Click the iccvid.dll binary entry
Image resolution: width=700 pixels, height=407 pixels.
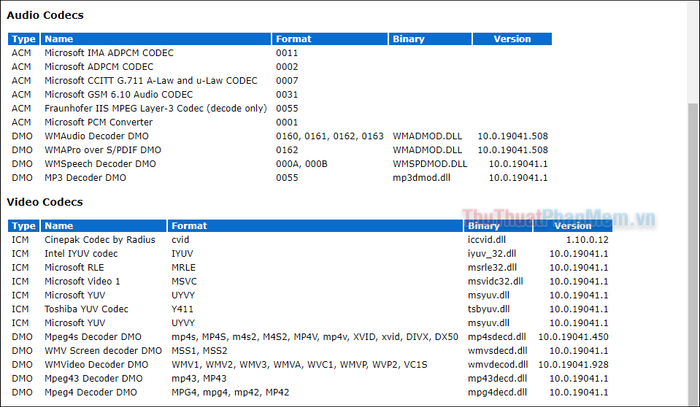pos(487,240)
